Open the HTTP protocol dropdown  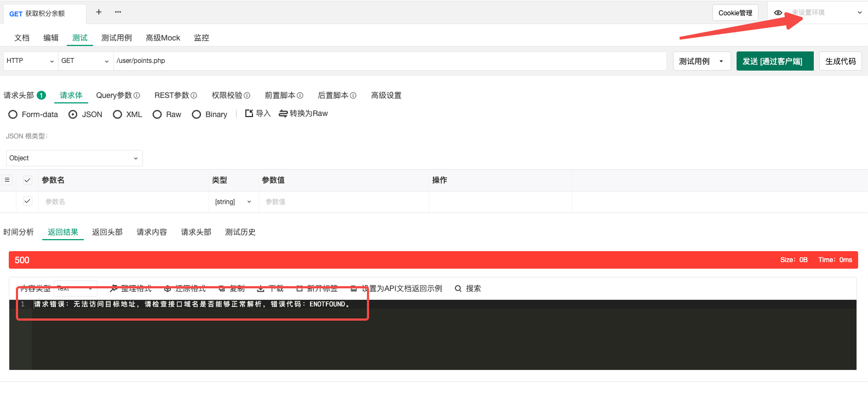coord(30,61)
